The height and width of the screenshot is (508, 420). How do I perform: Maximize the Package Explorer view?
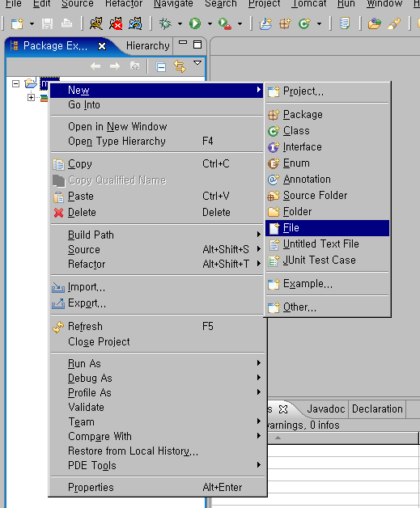tap(197, 44)
